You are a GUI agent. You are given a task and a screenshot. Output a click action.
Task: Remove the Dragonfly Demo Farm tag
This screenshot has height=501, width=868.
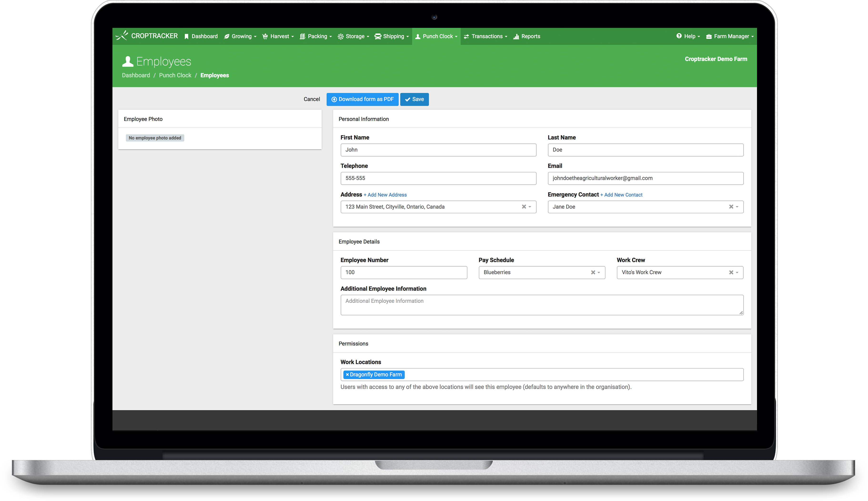[347, 374]
